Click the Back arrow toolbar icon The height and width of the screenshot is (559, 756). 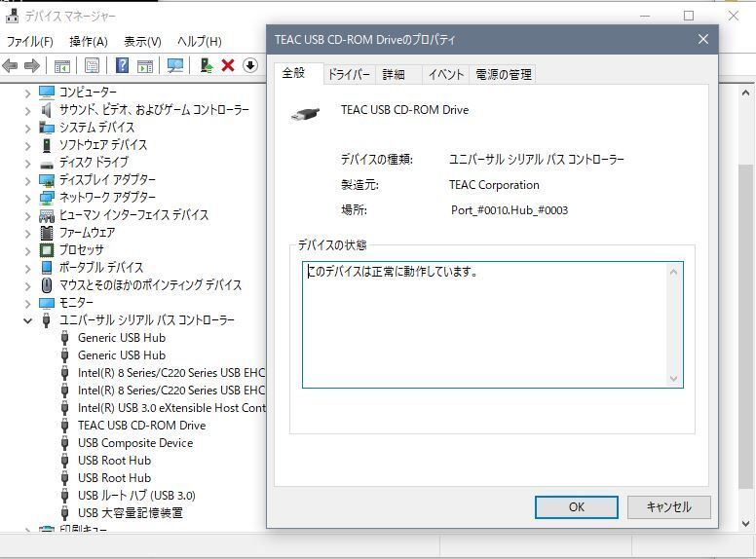click(10, 65)
